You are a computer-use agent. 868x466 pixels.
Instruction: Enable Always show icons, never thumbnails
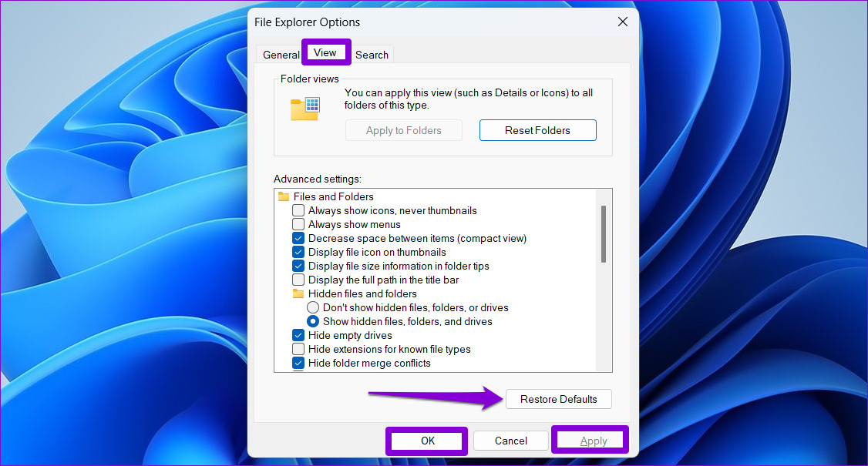click(x=298, y=210)
